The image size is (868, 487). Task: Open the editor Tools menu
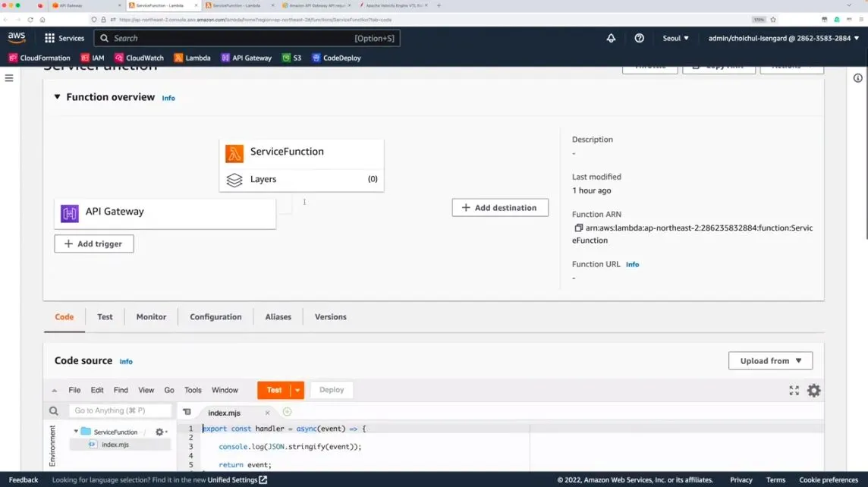193,390
